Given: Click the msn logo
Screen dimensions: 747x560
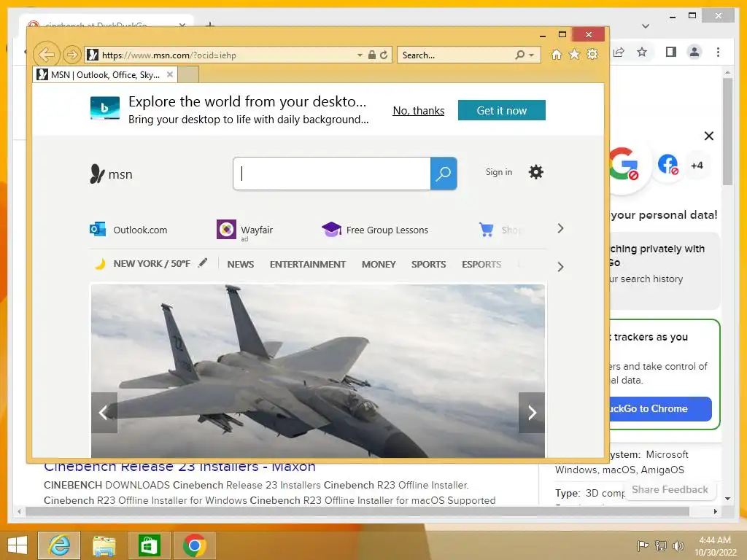Looking at the screenshot, I should click(111, 174).
